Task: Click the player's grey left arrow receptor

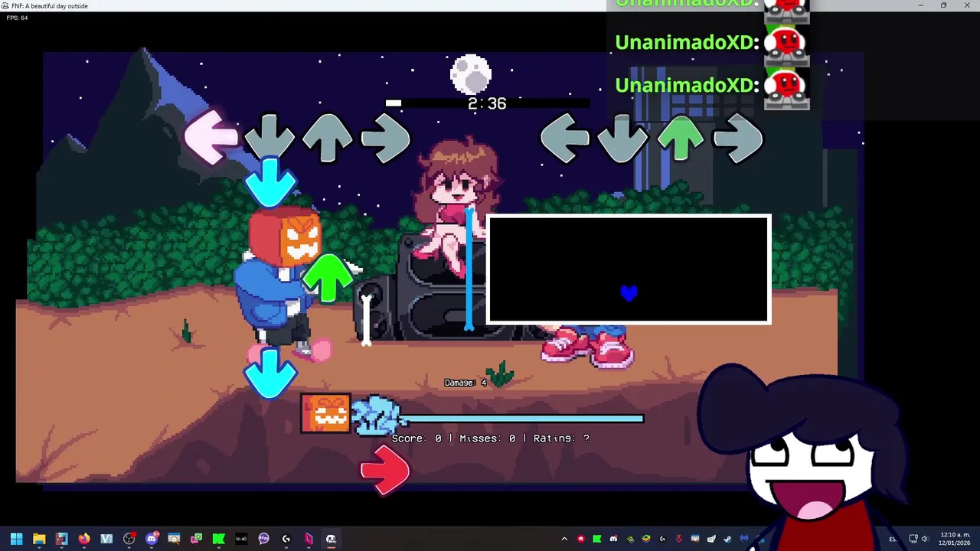Action: click(564, 138)
